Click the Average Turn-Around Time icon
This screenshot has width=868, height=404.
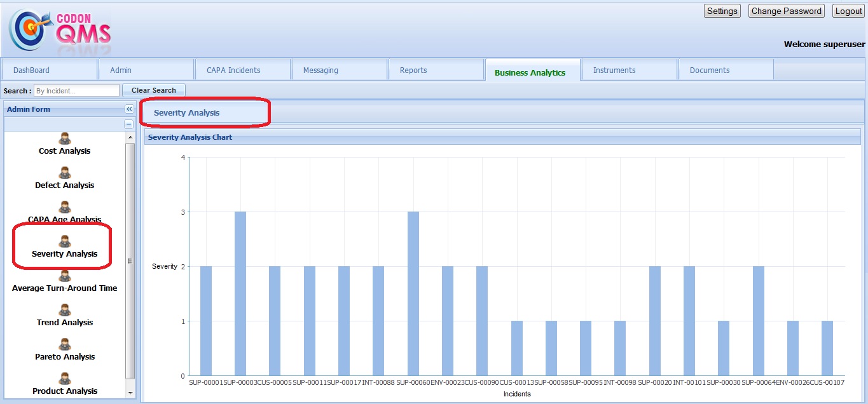tap(65, 276)
